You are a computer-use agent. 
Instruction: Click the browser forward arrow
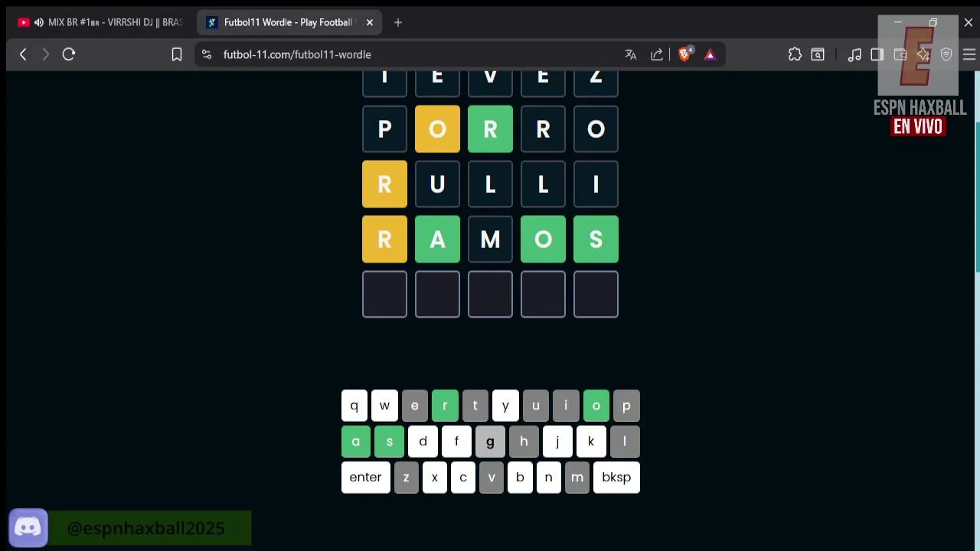[45, 54]
